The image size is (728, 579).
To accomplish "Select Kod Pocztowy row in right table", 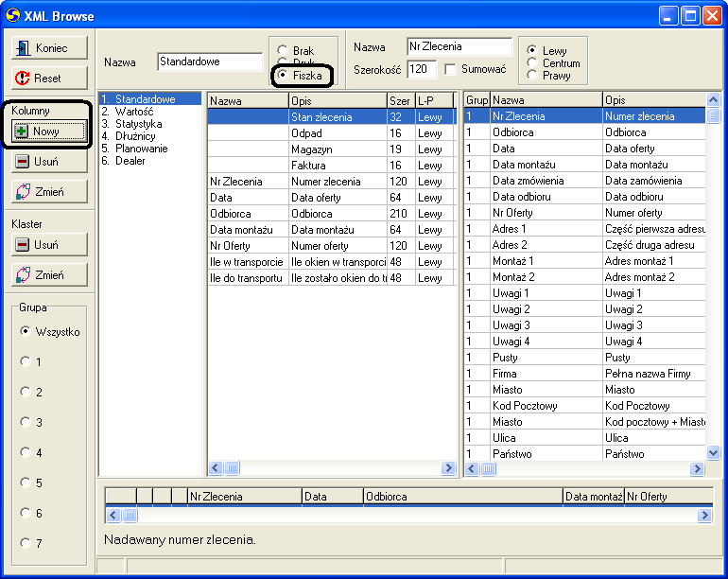I will tap(584, 406).
